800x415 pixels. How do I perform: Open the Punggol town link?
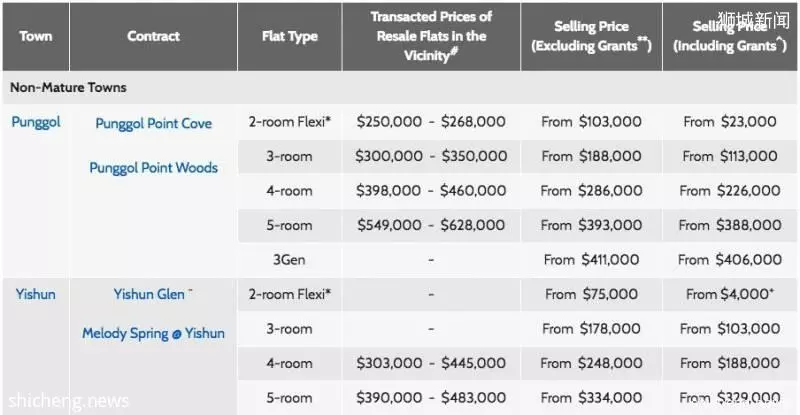click(36, 122)
